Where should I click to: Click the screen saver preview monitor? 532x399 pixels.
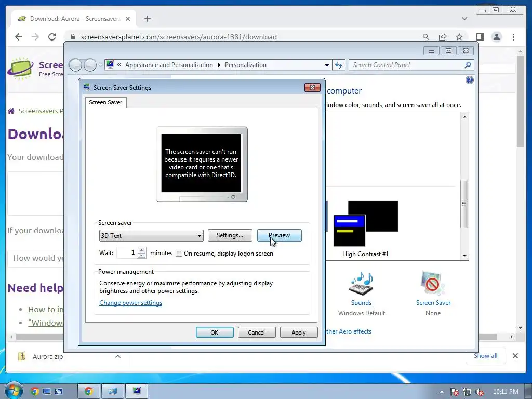202,164
